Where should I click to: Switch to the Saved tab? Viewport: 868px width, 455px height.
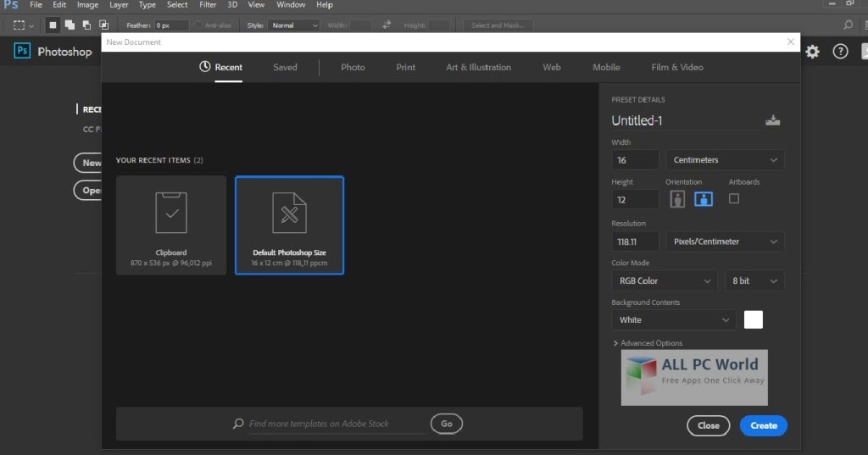[285, 67]
